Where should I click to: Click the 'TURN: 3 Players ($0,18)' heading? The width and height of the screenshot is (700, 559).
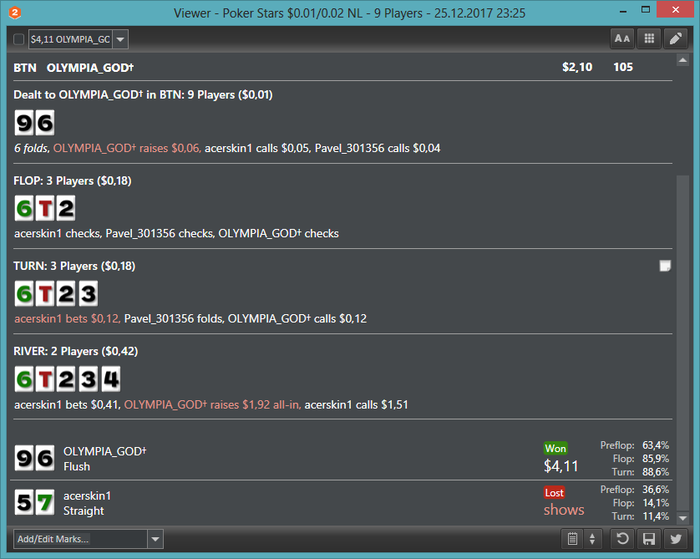pyautogui.click(x=74, y=266)
